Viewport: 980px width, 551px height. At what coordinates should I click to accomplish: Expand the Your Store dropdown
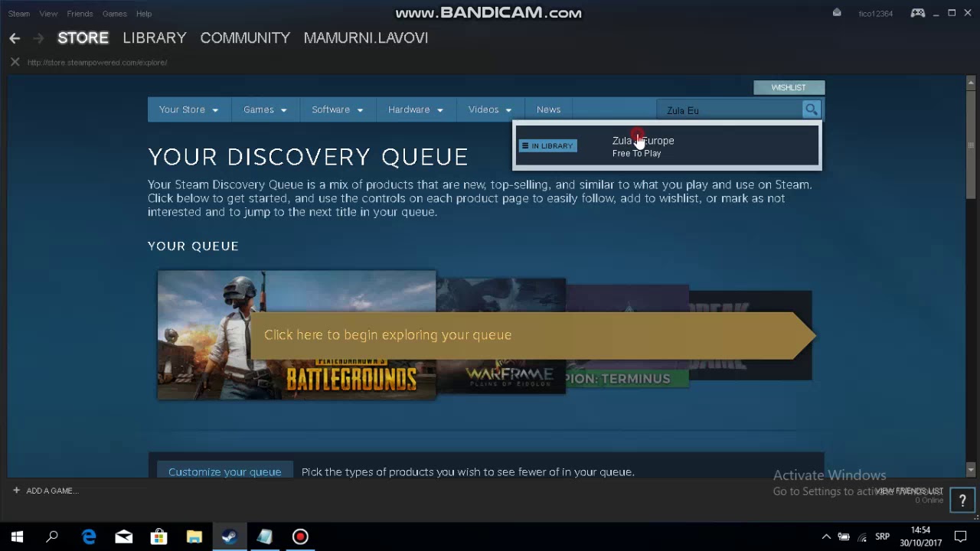[188, 109]
